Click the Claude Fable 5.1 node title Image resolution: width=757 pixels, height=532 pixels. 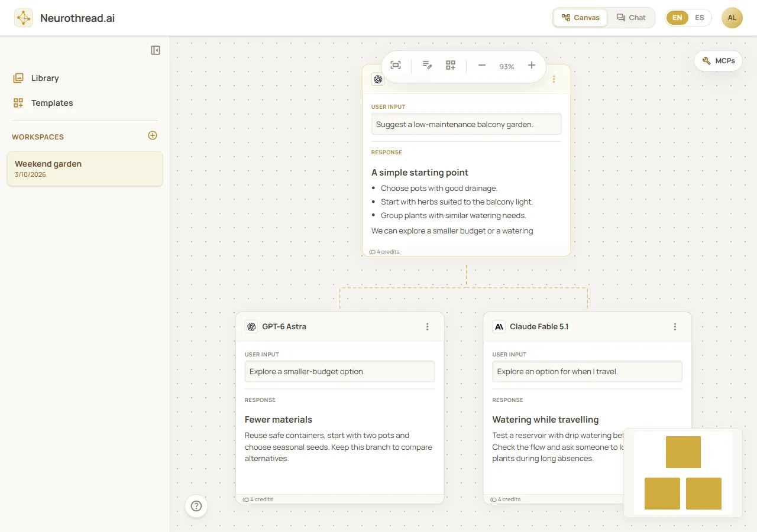click(x=539, y=327)
